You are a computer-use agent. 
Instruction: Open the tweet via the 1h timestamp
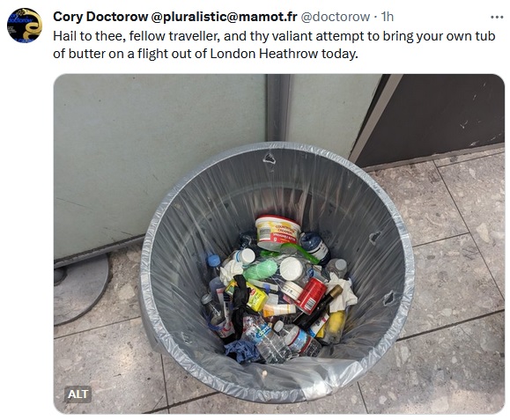pos(387,17)
